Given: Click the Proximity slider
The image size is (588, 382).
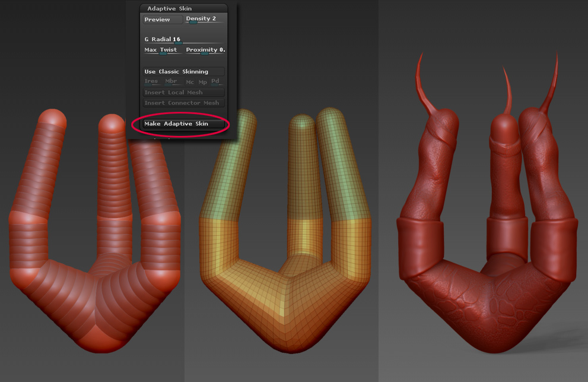Looking at the screenshot, I should (205, 50).
